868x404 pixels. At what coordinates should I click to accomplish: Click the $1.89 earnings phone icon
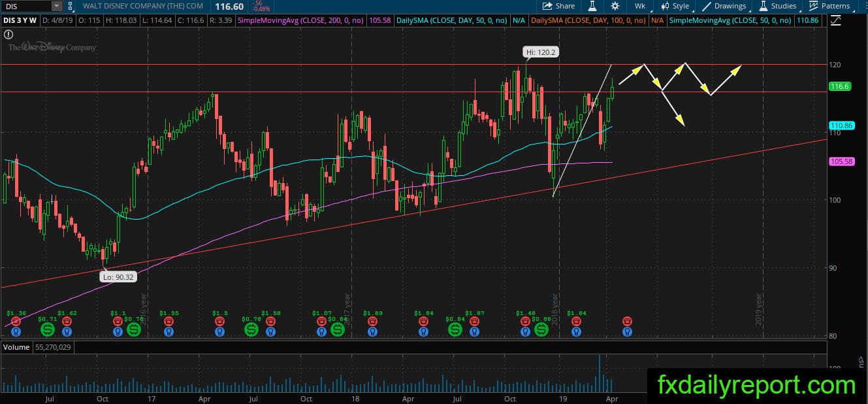372,322
